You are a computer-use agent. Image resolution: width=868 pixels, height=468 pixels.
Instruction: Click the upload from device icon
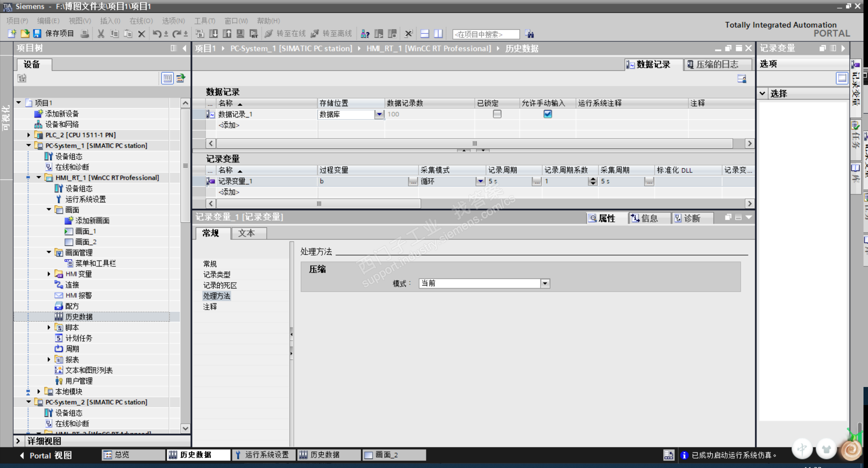pos(227,34)
